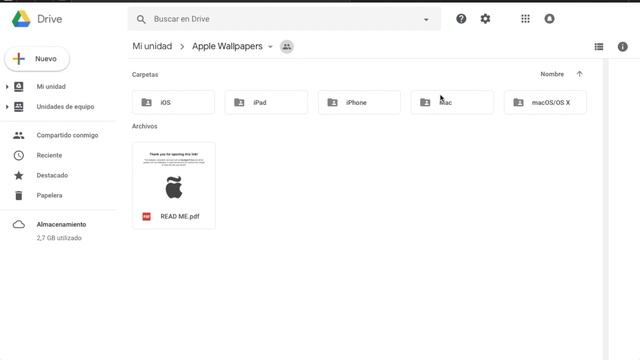This screenshot has height=360, width=640.
Task: Expand the Unidades de equipo tree arrow
Action: (7, 107)
